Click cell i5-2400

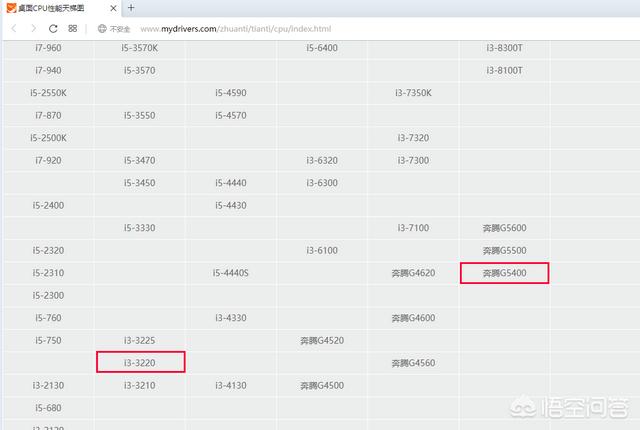(48, 205)
